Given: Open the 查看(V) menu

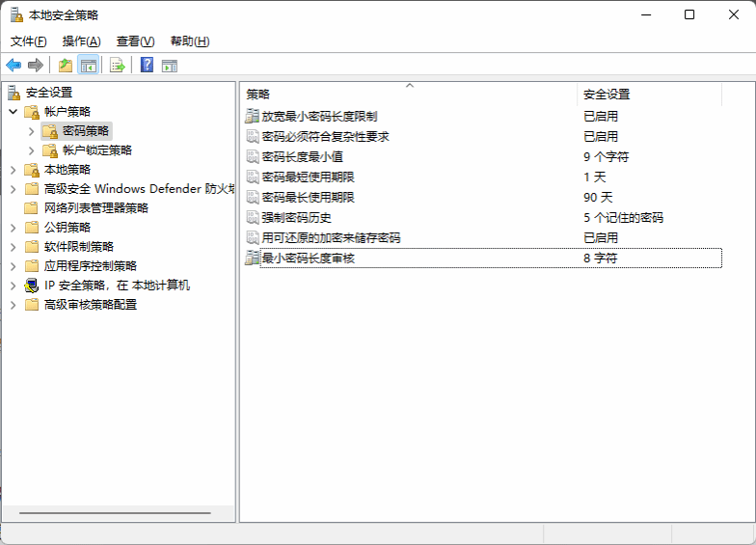Looking at the screenshot, I should 135,41.
